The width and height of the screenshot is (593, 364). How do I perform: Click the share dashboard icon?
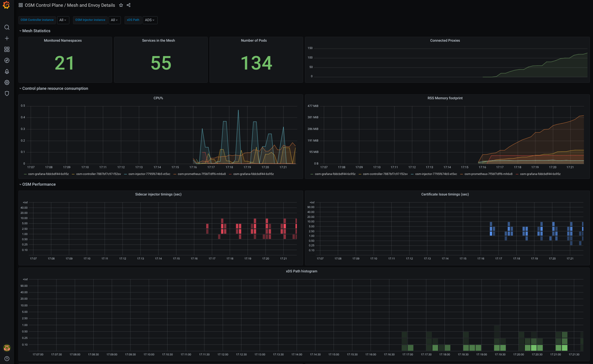click(129, 5)
